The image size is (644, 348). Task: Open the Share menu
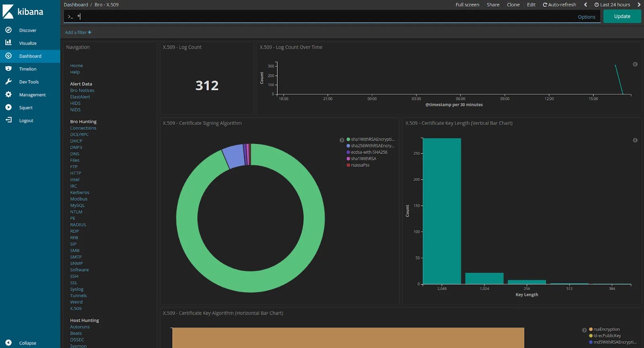493,5
